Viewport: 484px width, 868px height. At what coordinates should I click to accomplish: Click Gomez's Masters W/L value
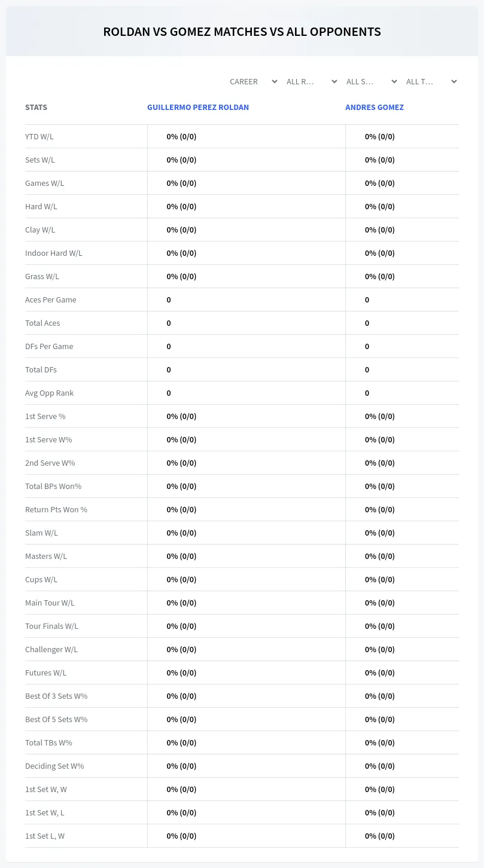pos(380,556)
